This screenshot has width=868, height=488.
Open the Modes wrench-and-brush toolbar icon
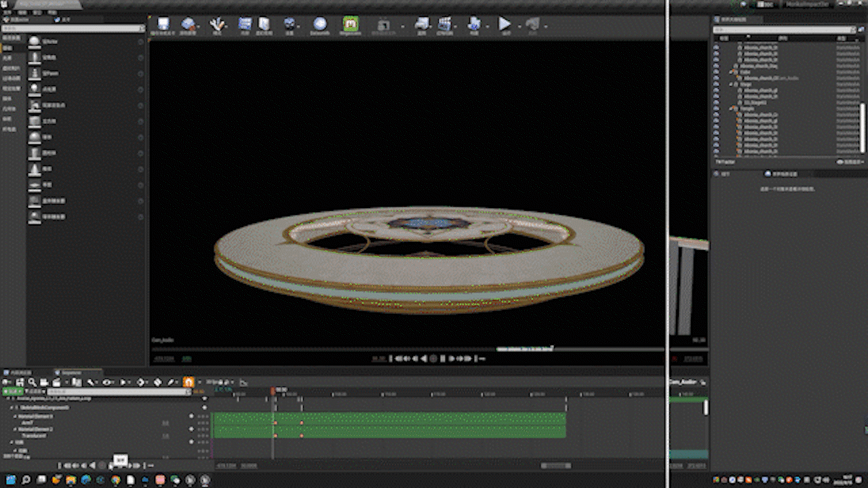[217, 25]
